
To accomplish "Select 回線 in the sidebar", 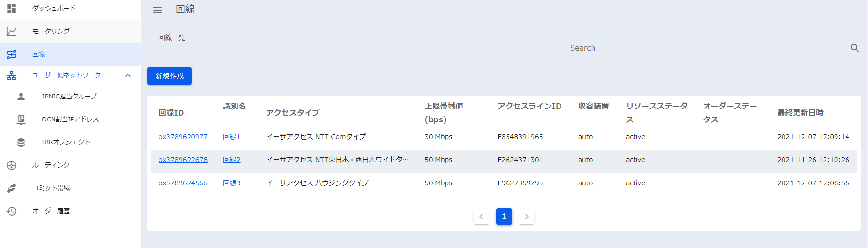I will coord(39,54).
